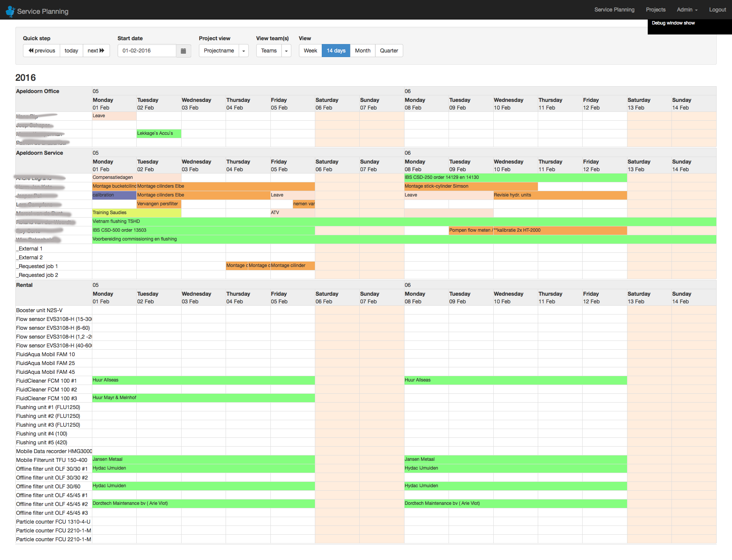Open the calendar date picker icon
The width and height of the screenshot is (732, 560).
(x=183, y=51)
